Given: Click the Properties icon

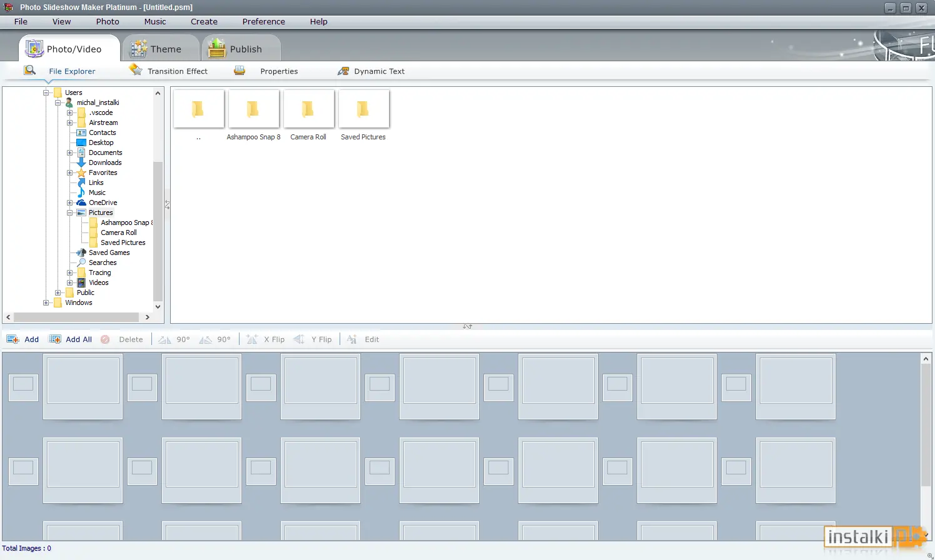Looking at the screenshot, I should click(240, 71).
